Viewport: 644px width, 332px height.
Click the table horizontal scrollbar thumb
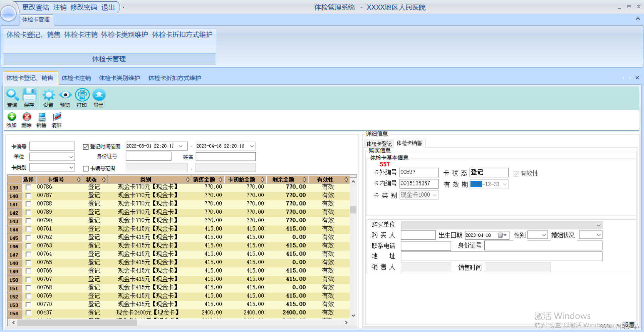tap(77, 323)
